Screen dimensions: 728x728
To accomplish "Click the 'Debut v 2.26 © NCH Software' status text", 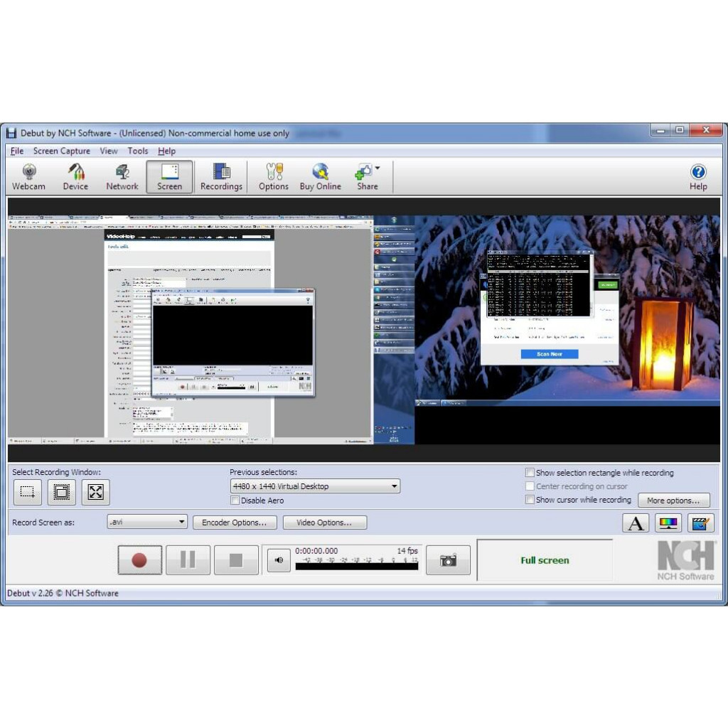I will pos(63,593).
